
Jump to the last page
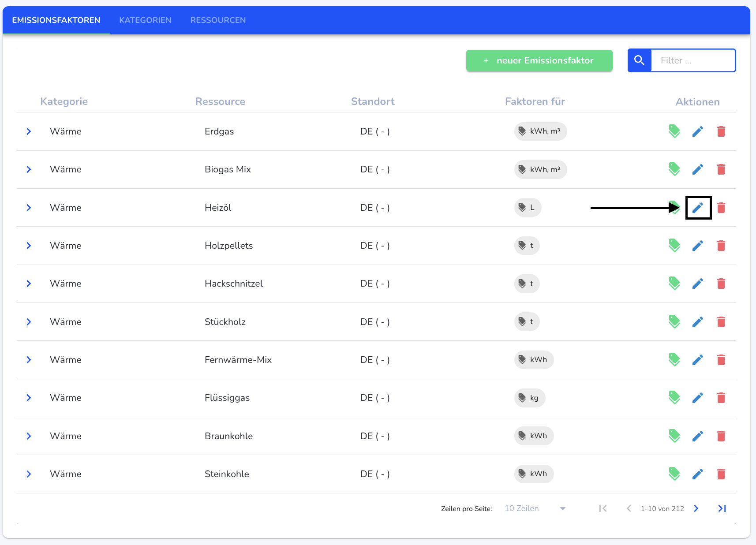coord(722,508)
